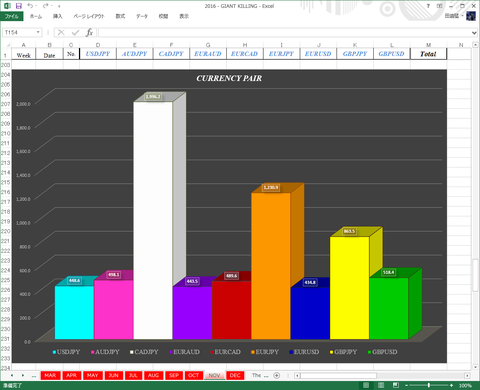Select column M header

pyautogui.click(x=428, y=45)
